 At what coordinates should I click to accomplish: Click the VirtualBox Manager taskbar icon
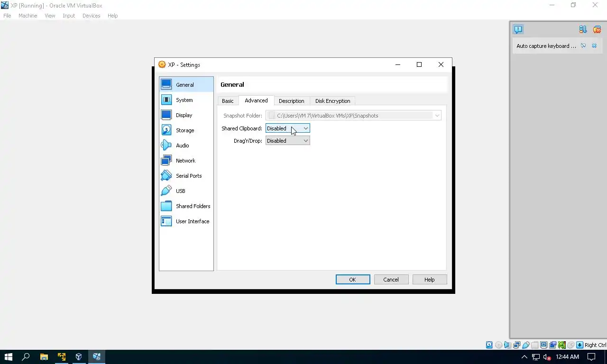point(79,357)
